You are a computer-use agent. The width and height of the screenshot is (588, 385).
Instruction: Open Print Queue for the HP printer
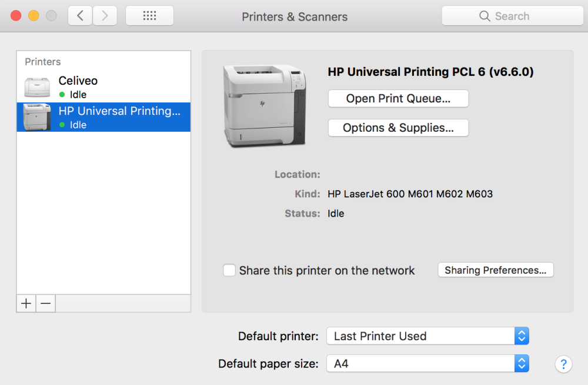398,98
